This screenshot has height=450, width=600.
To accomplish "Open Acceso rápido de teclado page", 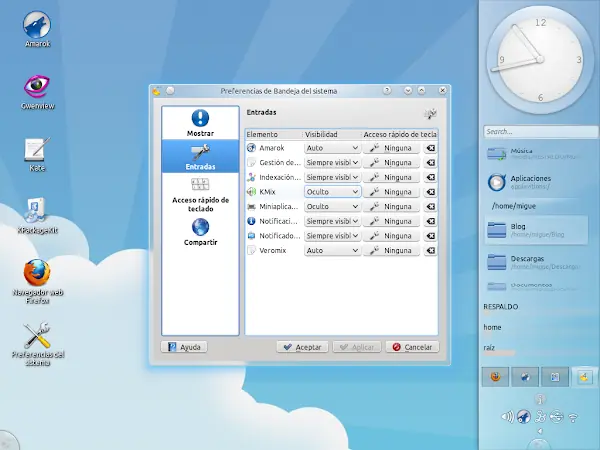I will click(x=200, y=194).
